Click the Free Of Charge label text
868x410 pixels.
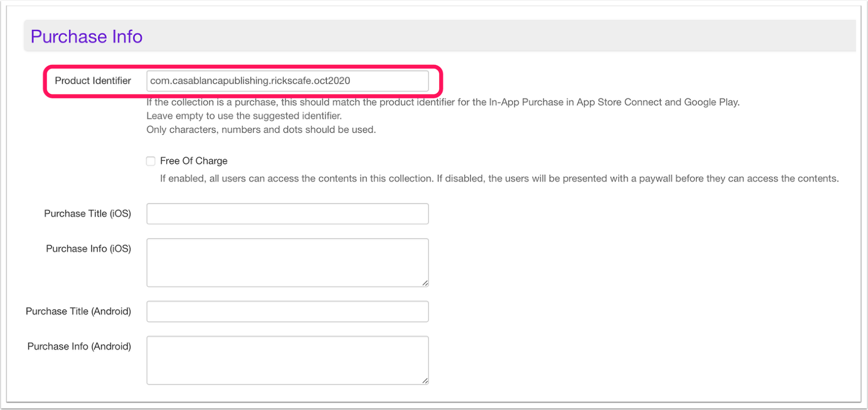tap(194, 161)
